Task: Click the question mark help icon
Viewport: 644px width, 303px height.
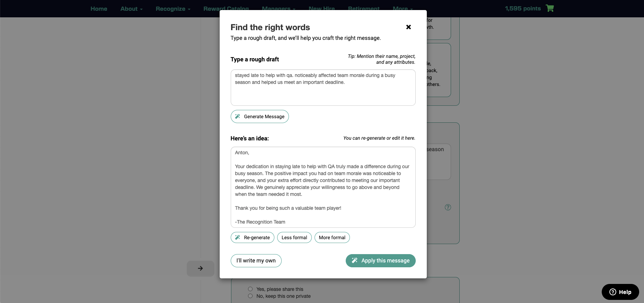Action: pos(448,207)
